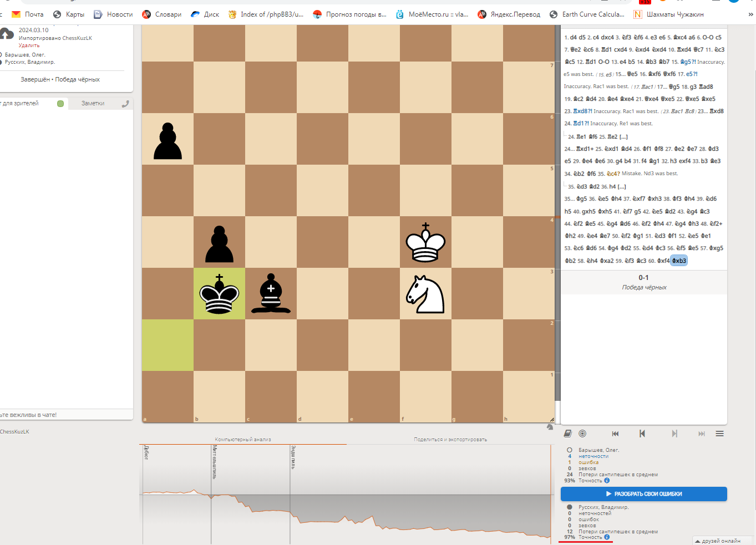
Task: Toggle the green chat switch
Action: (x=60, y=104)
